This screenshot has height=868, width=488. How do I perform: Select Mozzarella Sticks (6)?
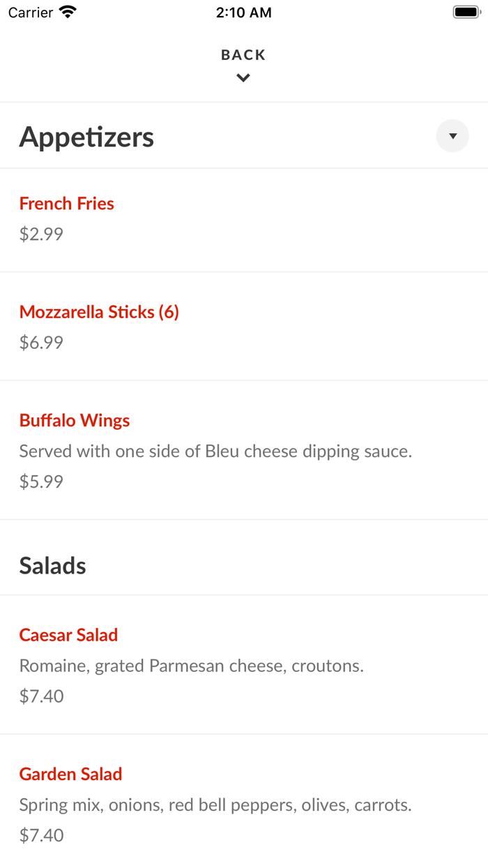tap(99, 312)
